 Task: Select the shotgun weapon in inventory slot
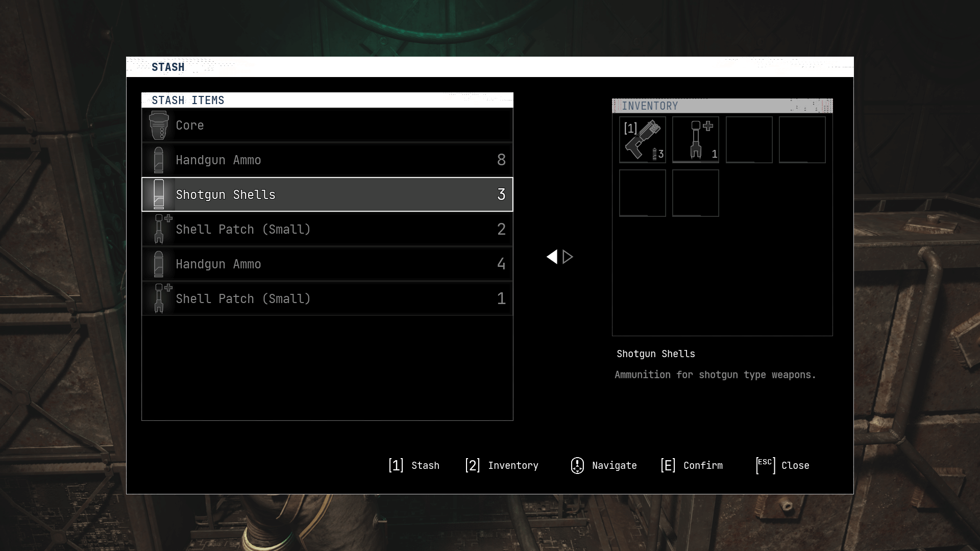[643, 140]
